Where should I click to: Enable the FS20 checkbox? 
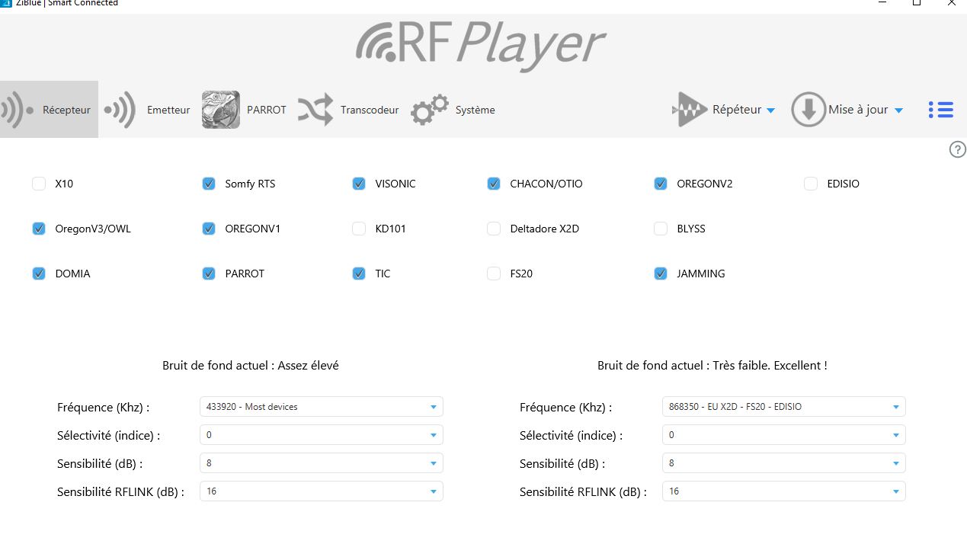pos(494,274)
